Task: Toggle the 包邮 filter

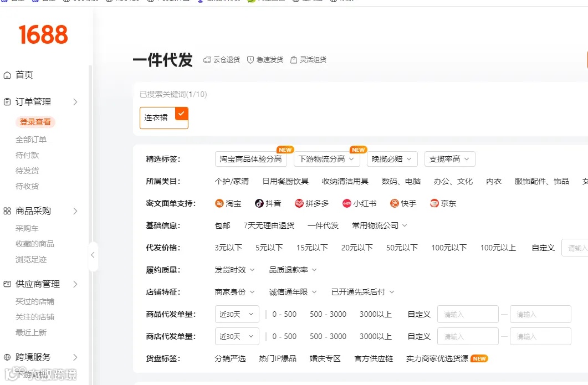Action: click(x=222, y=225)
